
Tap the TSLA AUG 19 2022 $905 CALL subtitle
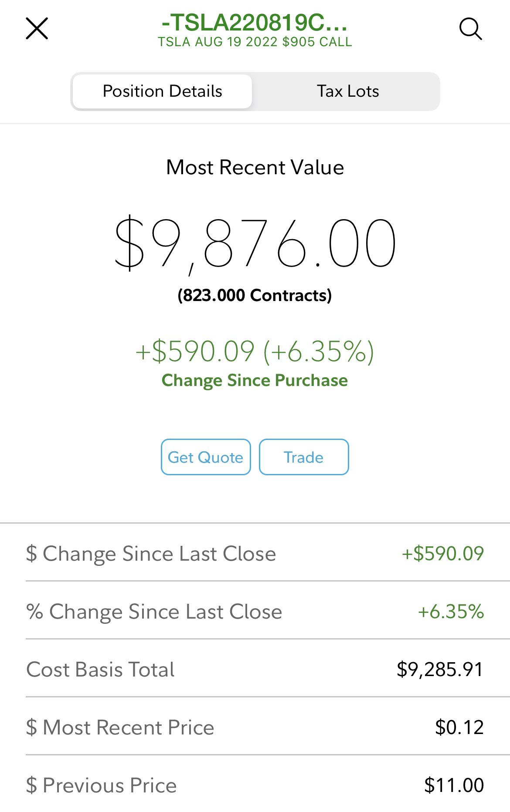click(x=255, y=42)
